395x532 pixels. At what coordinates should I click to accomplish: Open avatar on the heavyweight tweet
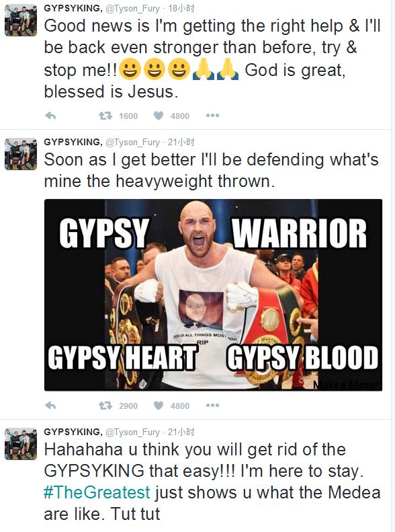[21, 154]
